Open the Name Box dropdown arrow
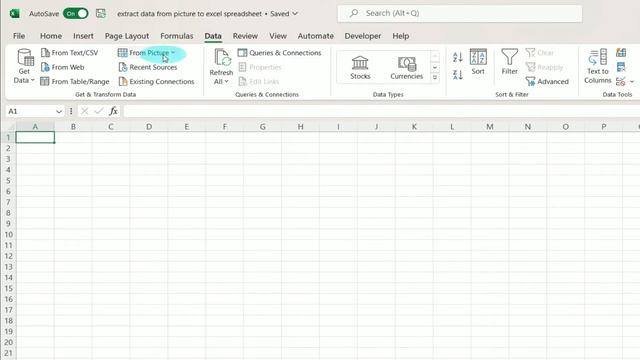This screenshot has width=640, height=360. pyautogui.click(x=59, y=111)
